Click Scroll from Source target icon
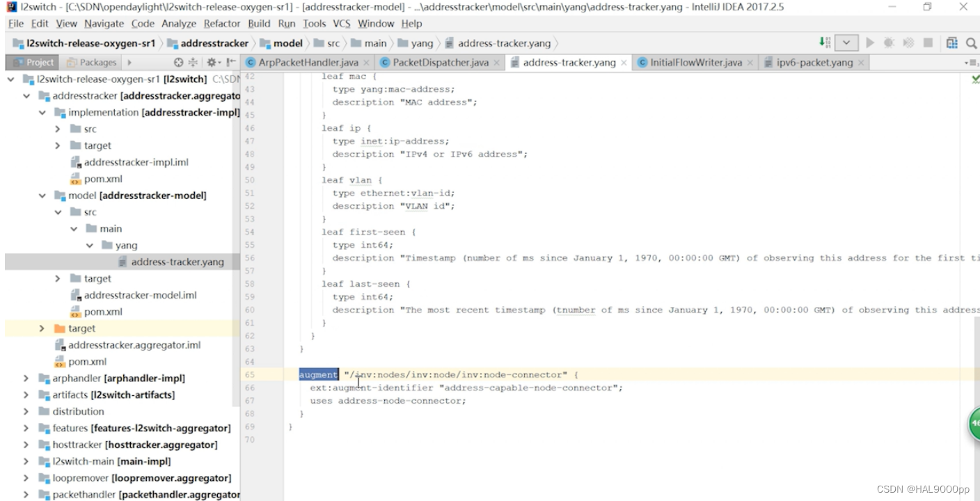980x501 pixels. click(x=178, y=62)
